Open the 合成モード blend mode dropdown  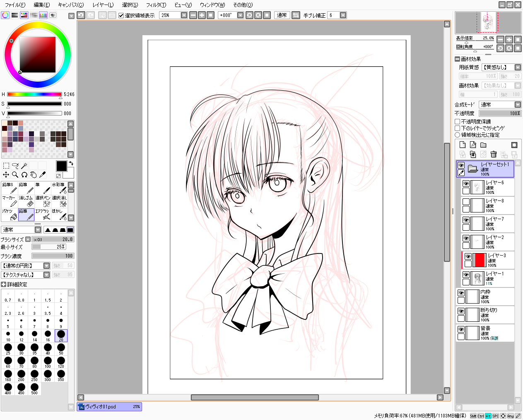(518, 104)
